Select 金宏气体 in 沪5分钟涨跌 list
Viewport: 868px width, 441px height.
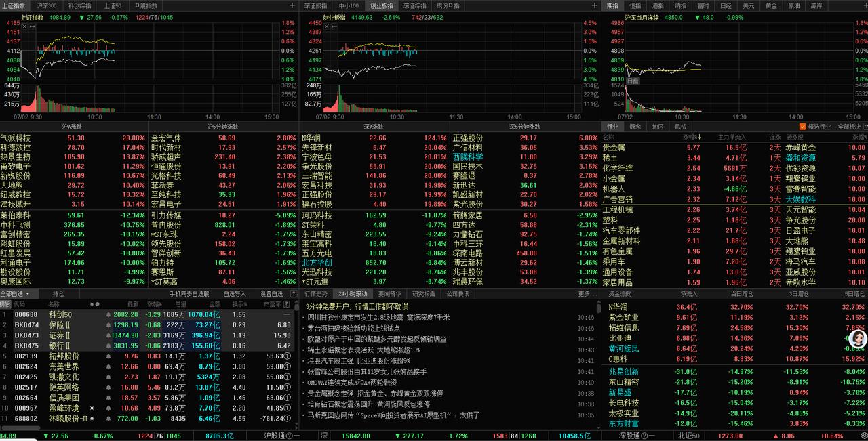(165, 138)
